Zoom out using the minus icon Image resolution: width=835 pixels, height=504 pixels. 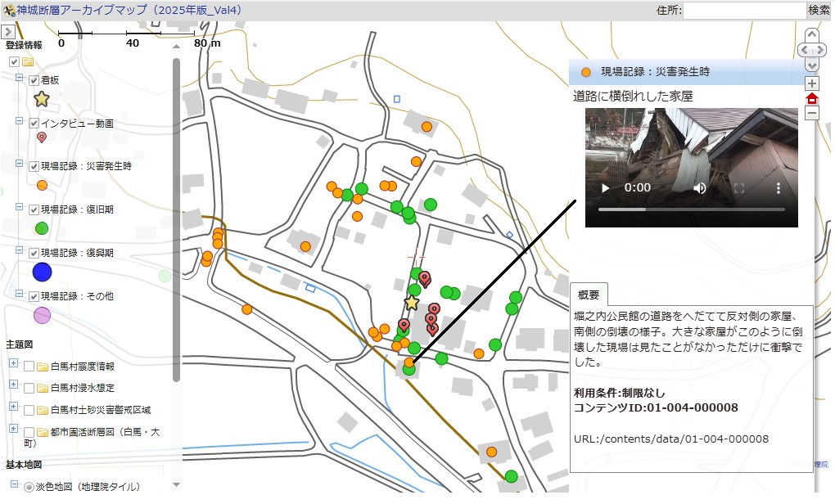coord(810,112)
